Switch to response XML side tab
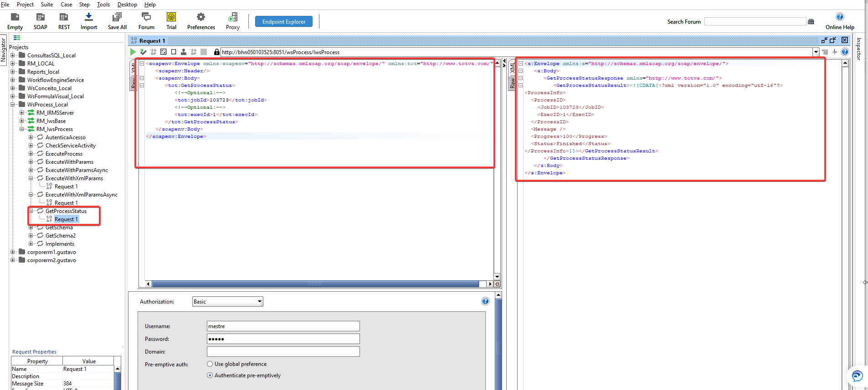Image resolution: width=868 pixels, height=390 pixels. point(512,68)
